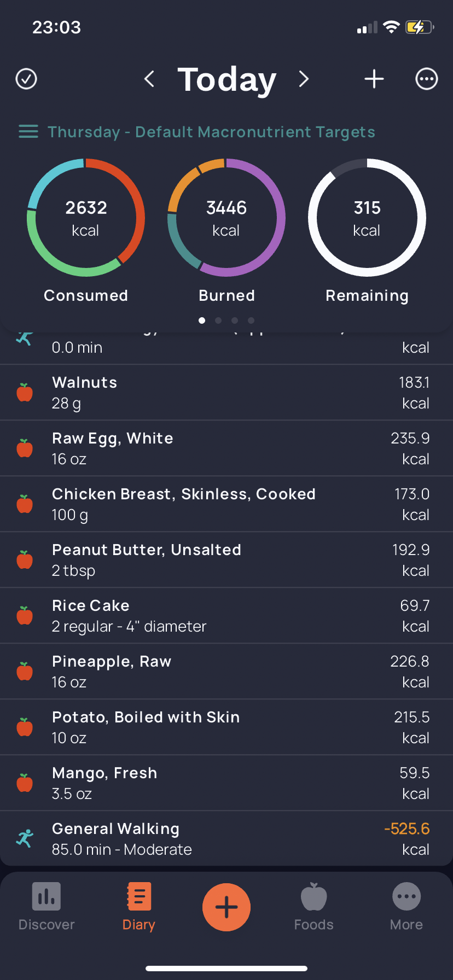Tap running icon beside General Walking
Viewport: 453px width, 980px height.
25,838
